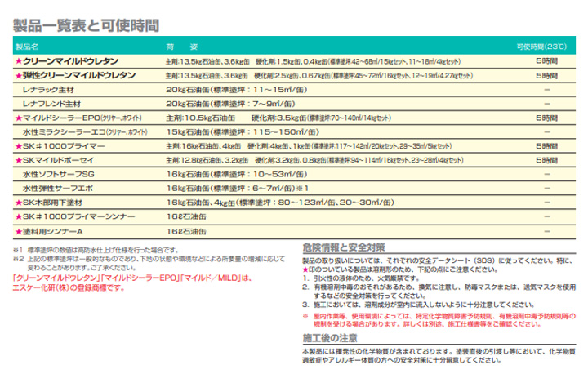Select product name SK#1000プライマー
This screenshot has width=588, height=374.
point(64,146)
